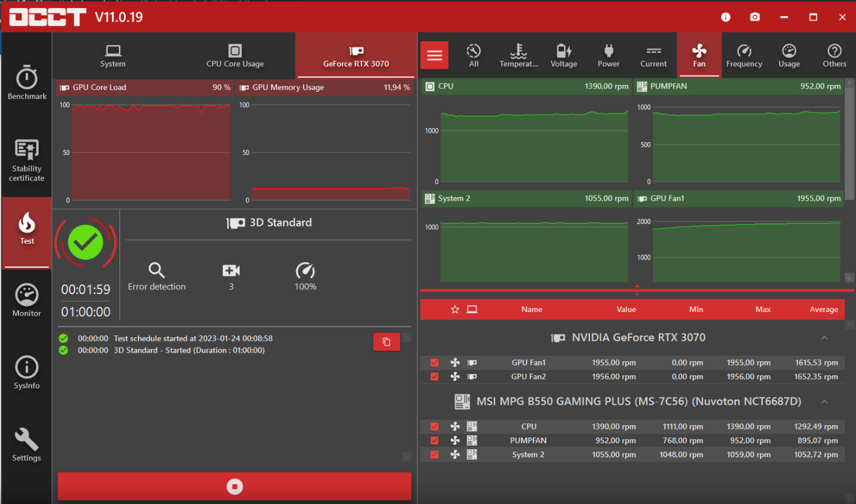
Task: Click the fan icon in the PUMPFAN table row
Action: pos(455,440)
